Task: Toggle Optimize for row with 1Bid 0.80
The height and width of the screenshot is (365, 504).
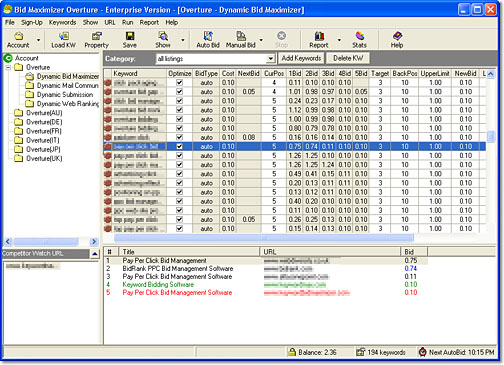Action: [180, 128]
